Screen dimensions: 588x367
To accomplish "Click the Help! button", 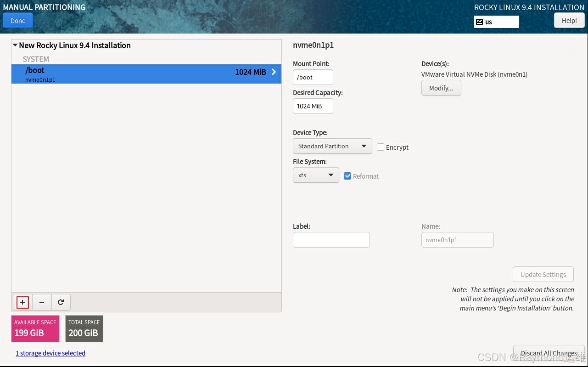I will pos(569,21).
